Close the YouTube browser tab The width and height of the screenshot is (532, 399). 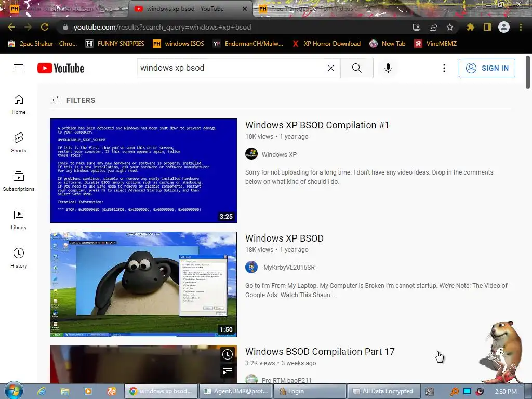coord(245,9)
